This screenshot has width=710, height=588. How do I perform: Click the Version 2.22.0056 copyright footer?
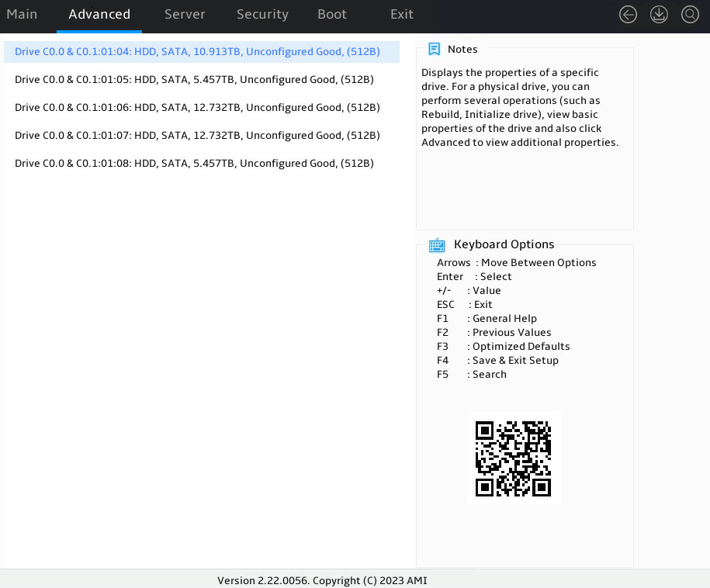pyautogui.click(x=322, y=581)
